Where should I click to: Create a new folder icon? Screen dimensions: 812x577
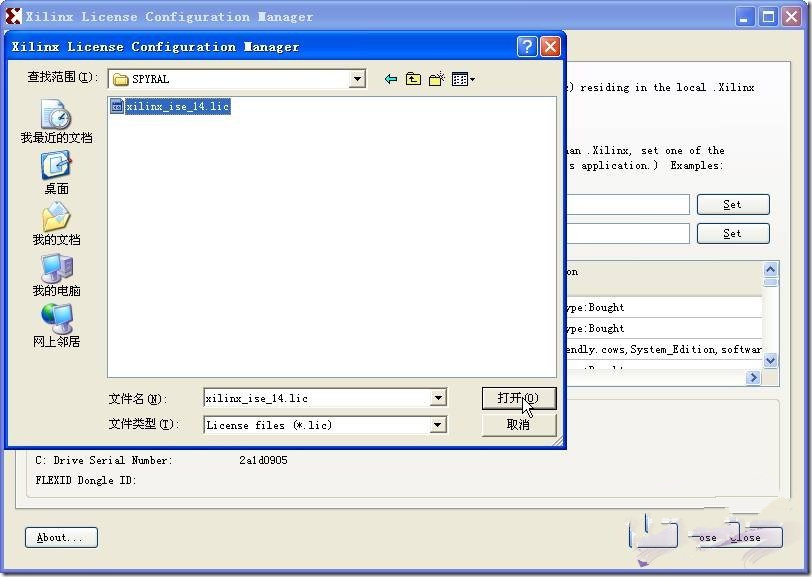click(437, 79)
